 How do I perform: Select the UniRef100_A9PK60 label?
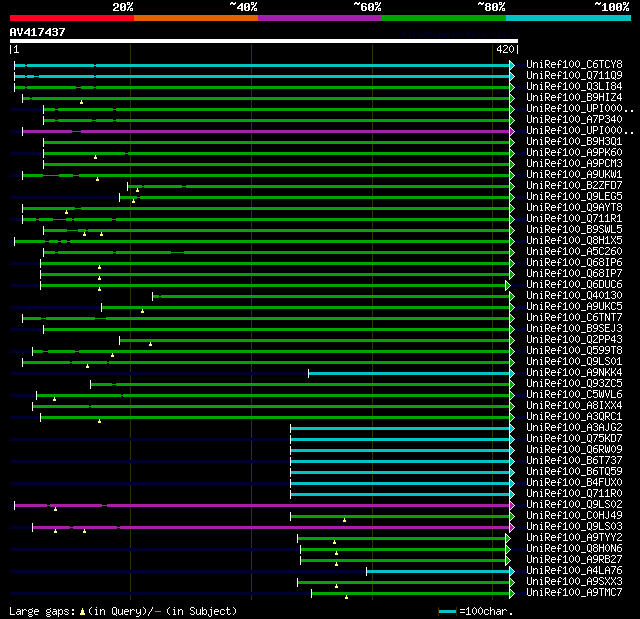pos(574,153)
